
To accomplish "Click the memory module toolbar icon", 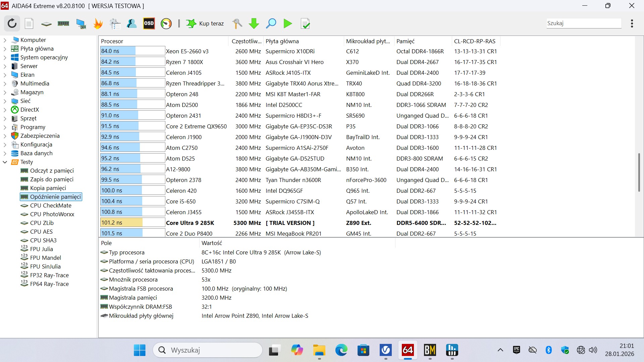I will pos(63,23).
